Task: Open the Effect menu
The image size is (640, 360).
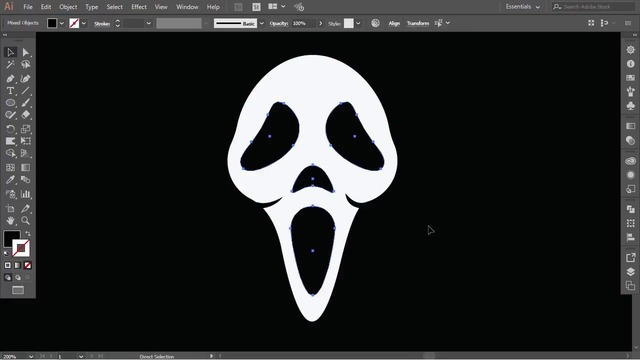Action: pos(139,7)
